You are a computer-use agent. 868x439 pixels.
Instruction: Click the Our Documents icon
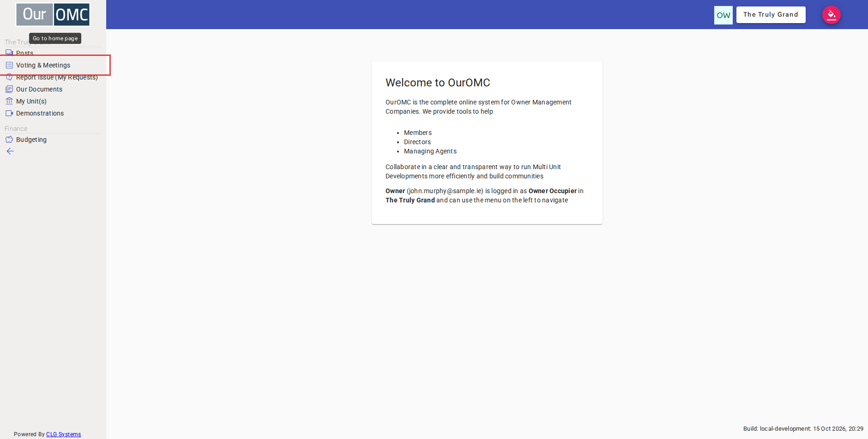click(9, 89)
